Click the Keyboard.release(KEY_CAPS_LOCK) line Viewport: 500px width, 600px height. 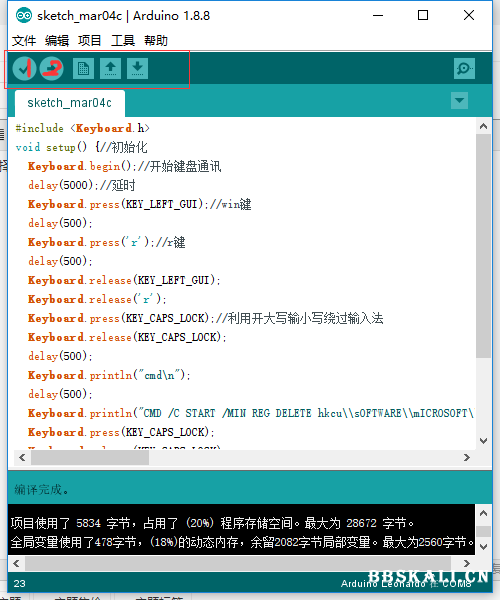click(x=127, y=337)
